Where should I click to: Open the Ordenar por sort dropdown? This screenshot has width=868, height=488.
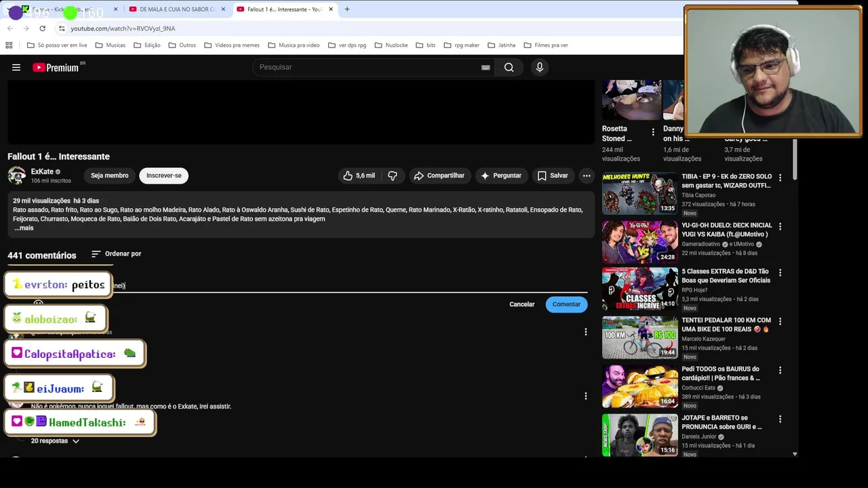pyautogui.click(x=116, y=253)
